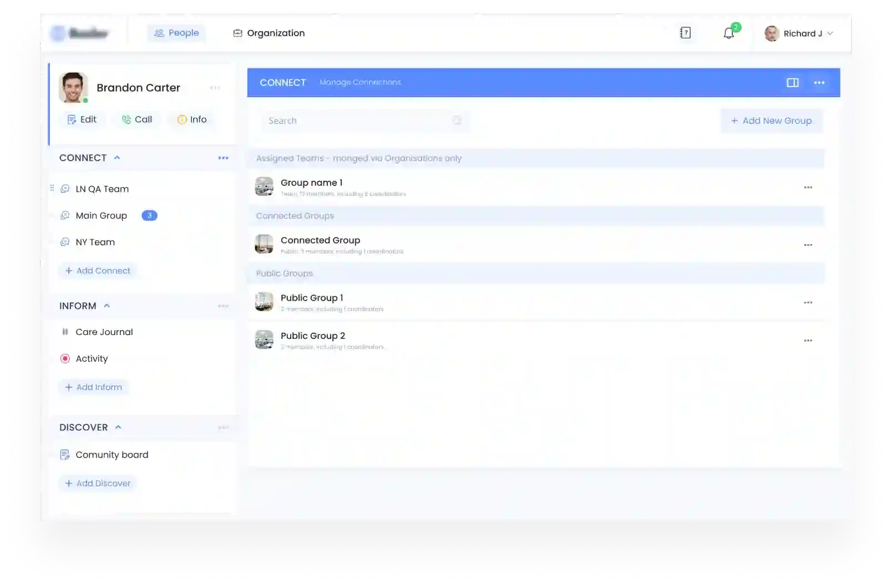Open Group name 1

click(x=311, y=183)
